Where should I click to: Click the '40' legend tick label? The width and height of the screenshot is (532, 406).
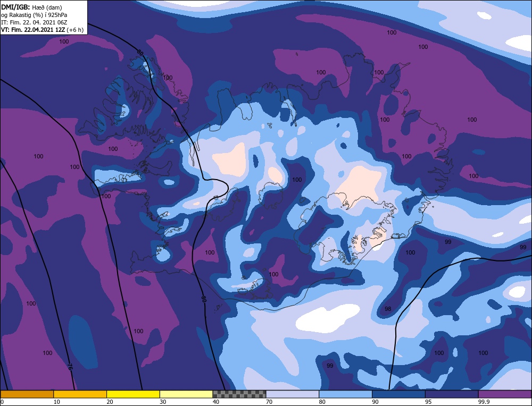(216, 402)
